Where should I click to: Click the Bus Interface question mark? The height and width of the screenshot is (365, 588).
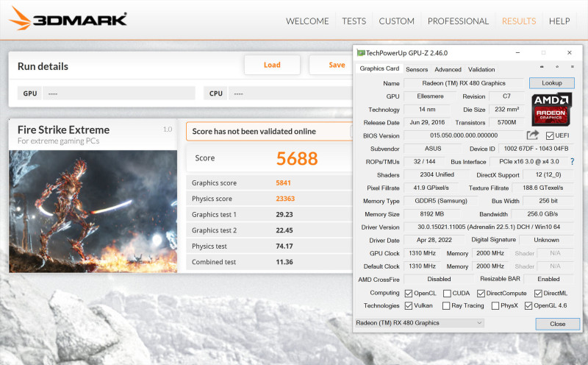[573, 161]
